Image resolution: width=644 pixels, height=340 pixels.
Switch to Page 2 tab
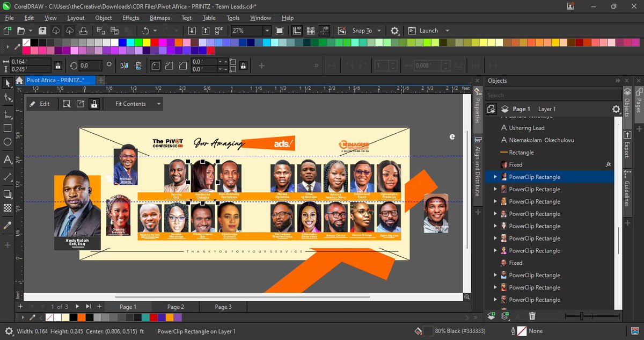[175, 307]
